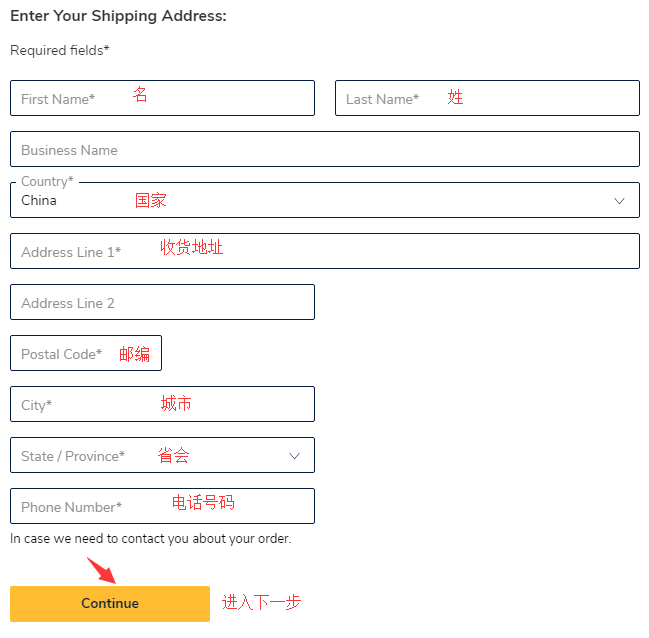Click the First Name input field

click(x=162, y=98)
